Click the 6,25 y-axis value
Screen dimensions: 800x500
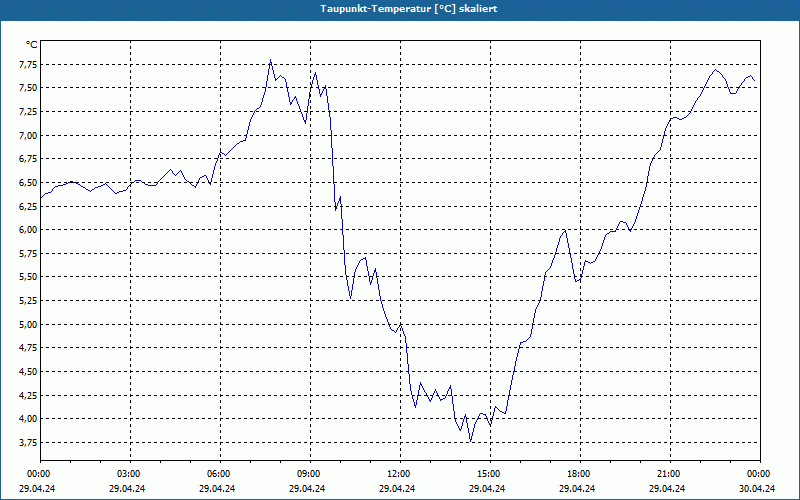pyautogui.click(x=29, y=206)
